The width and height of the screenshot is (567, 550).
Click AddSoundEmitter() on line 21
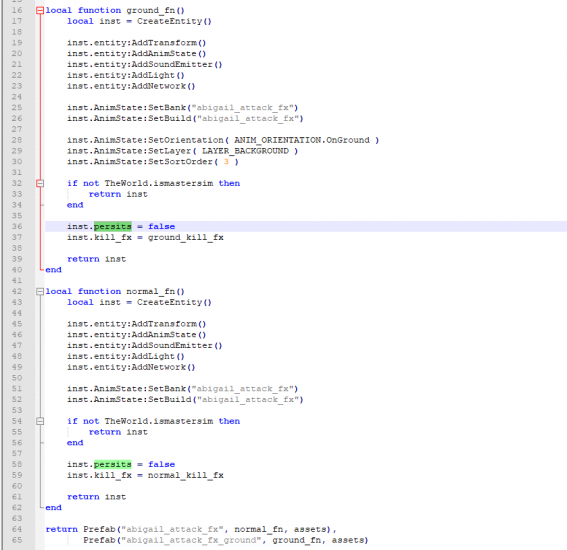coord(176,64)
